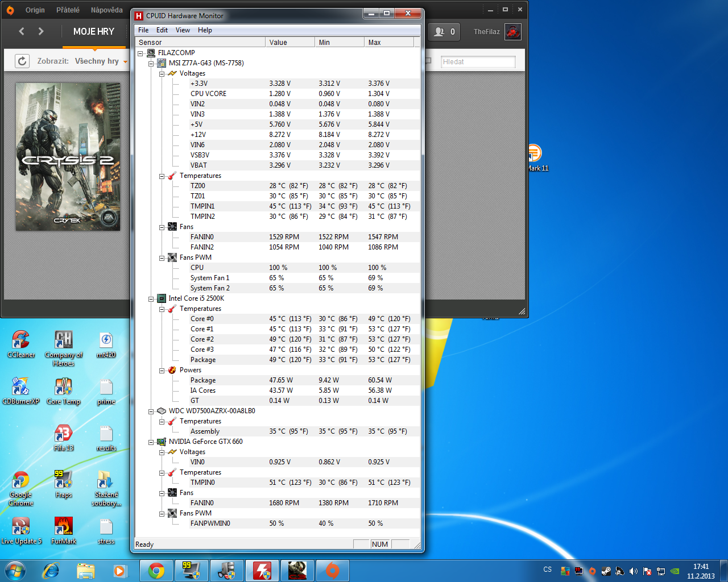Click the Min column header
Image resolution: width=728 pixels, height=582 pixels.
coord(340,42)
